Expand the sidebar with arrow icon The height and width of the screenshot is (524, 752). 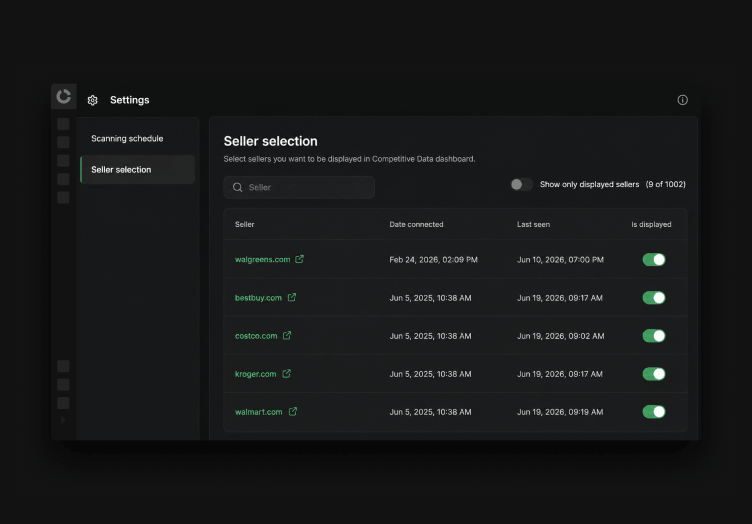click(x=63, y=420)
